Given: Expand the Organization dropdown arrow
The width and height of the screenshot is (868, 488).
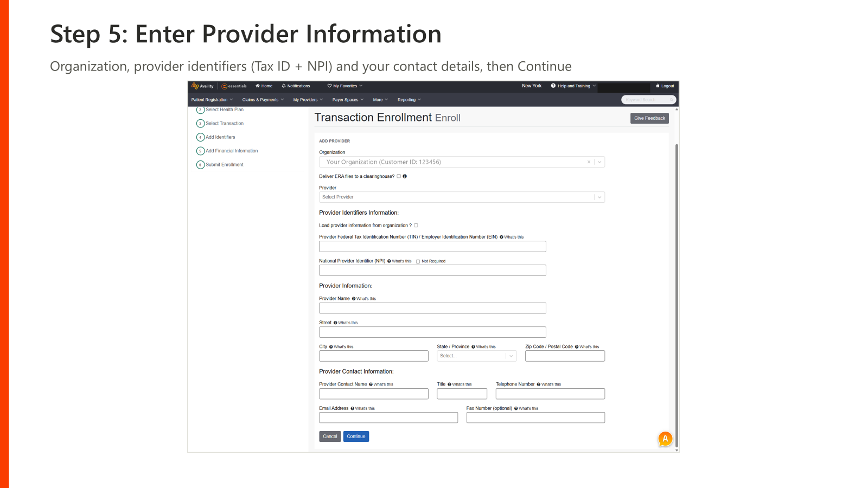Looking at the screenshot, I should tap(599, 162).
